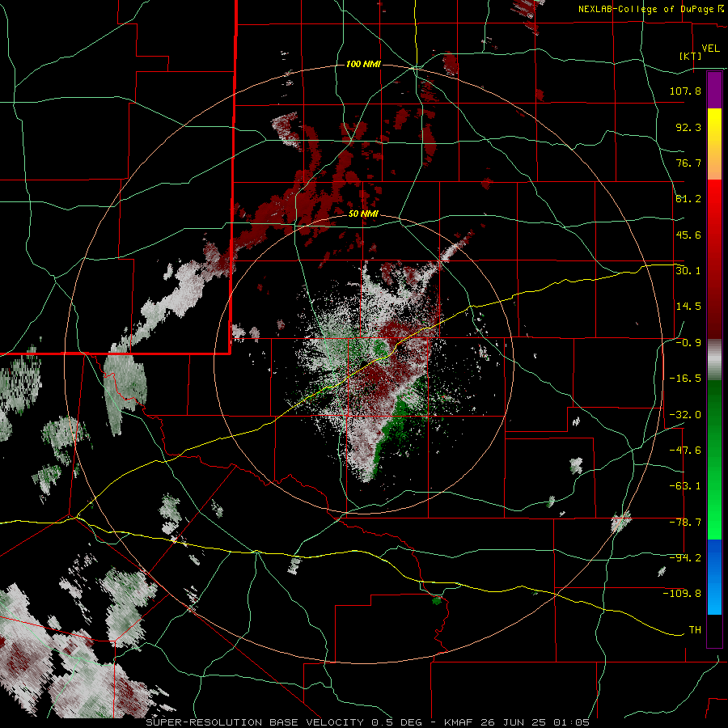
Task: Click the 76.7 legend value
Action: click(688, 163)
